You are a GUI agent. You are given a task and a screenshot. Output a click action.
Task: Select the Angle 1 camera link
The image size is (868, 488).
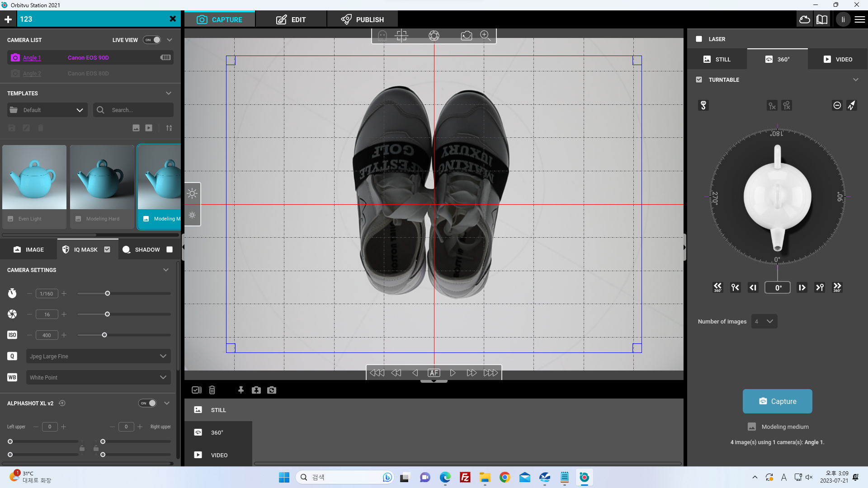pyautogui.click(x=32, y=57)
